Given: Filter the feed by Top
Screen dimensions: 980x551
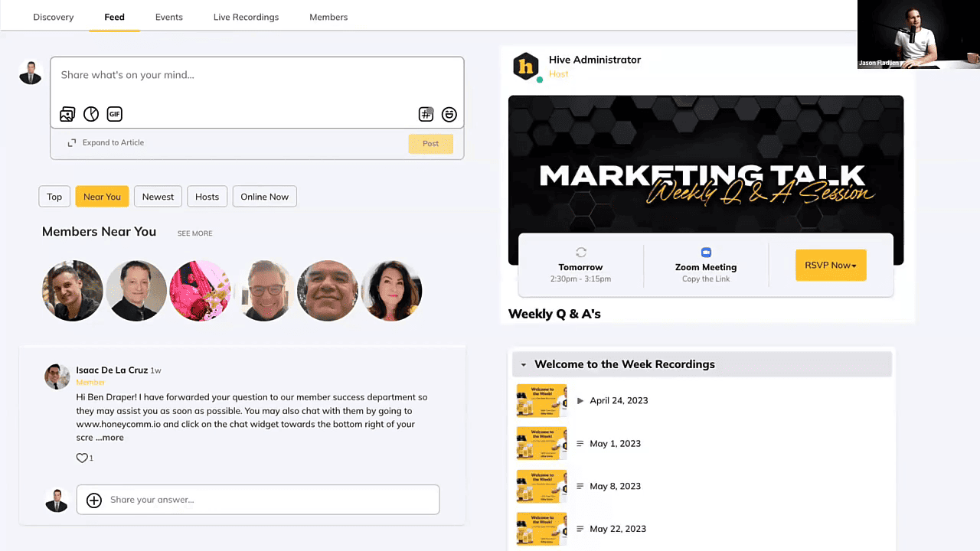Looking at the screenshot, I should tap(54, 197).
